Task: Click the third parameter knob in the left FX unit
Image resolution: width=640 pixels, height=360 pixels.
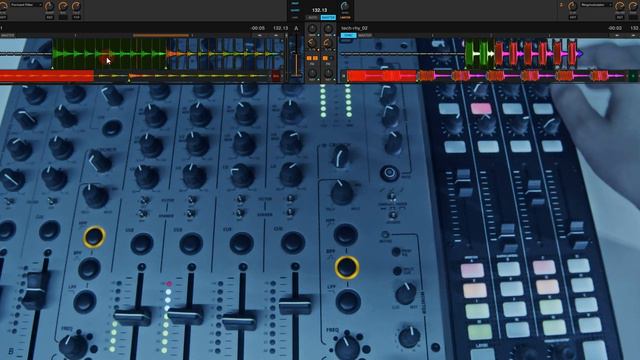Action: coord(76,6)
